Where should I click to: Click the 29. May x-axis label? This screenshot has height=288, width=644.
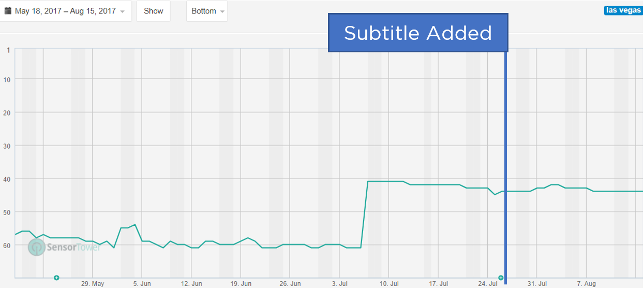point(93,284)
